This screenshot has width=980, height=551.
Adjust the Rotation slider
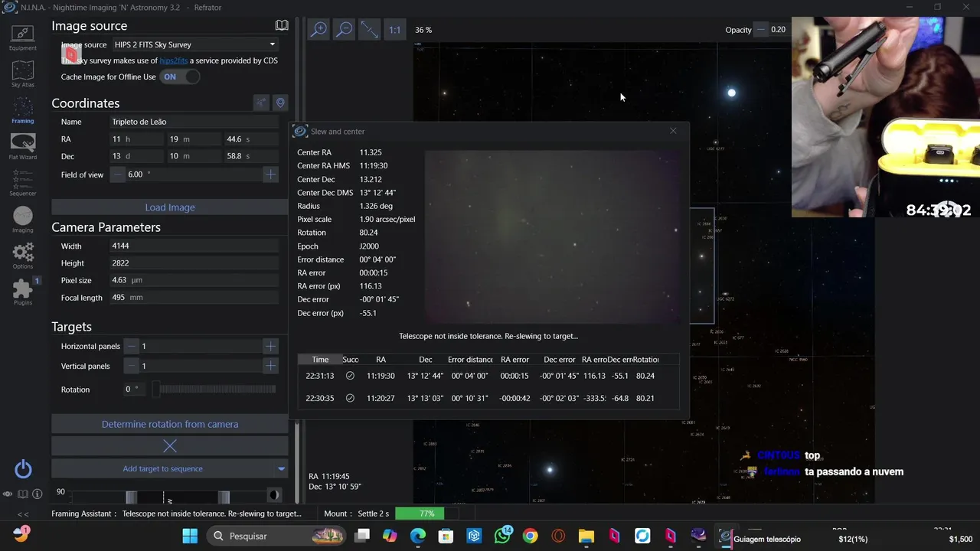pyautogui.click(x=214, y=390)
